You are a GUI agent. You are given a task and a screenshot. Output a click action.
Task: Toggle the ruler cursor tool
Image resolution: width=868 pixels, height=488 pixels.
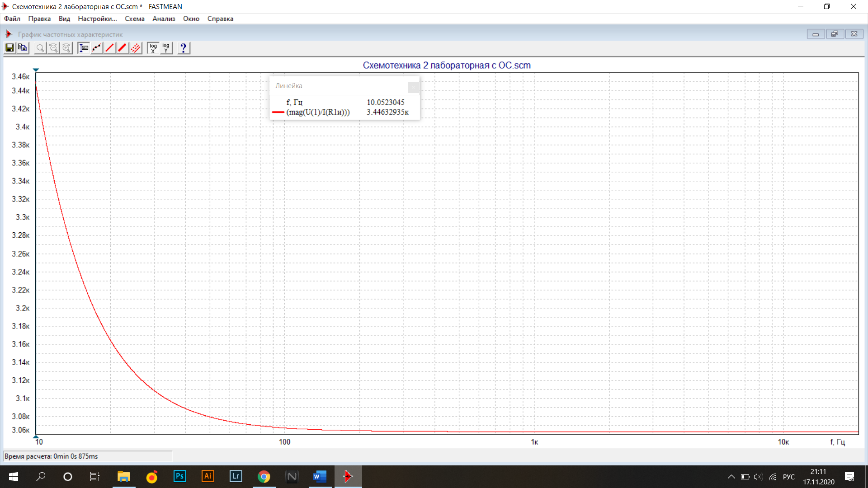pos(84,48)
